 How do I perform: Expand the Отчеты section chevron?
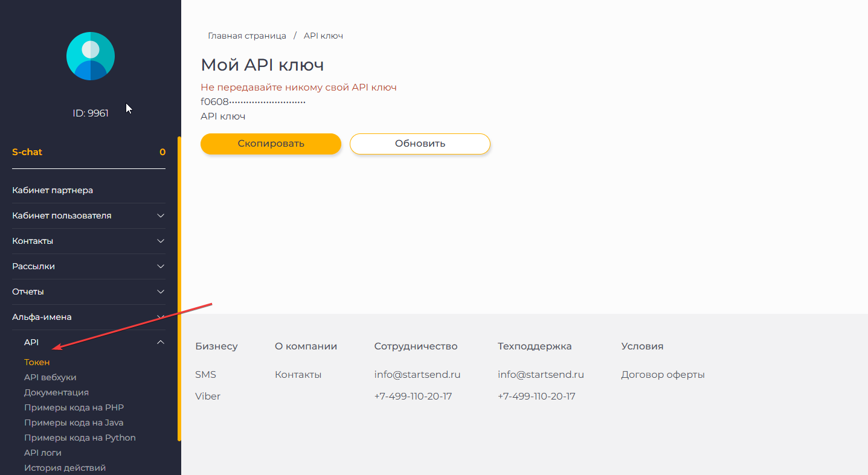point(161,292)
